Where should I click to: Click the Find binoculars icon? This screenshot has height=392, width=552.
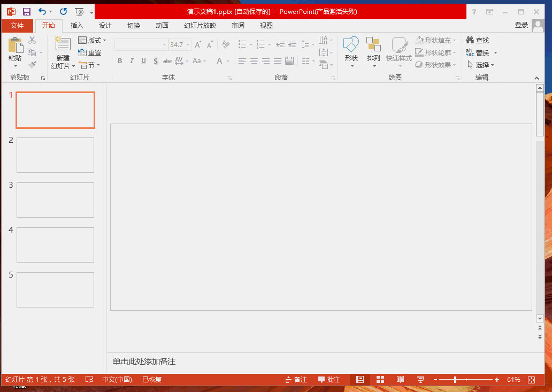pyautogui.click(x=470, y=41)
